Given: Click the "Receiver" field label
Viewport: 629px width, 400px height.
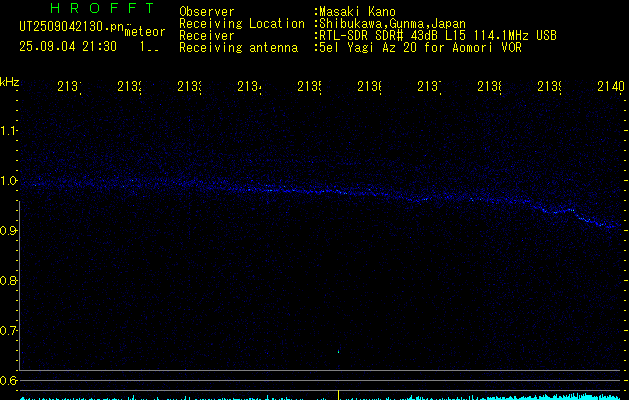Looking at the screenshot, I should point(207,36).
